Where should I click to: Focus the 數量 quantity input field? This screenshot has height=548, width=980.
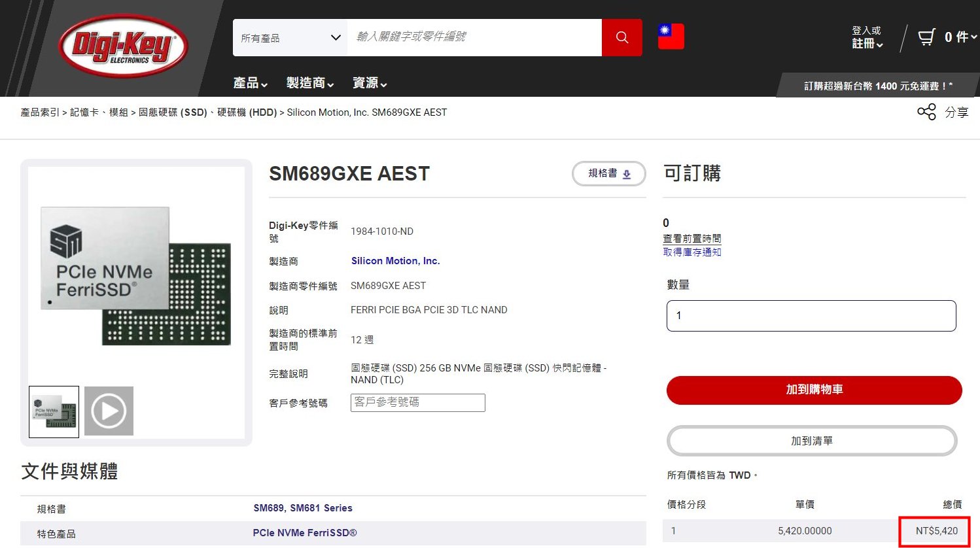tap(811, 316)
